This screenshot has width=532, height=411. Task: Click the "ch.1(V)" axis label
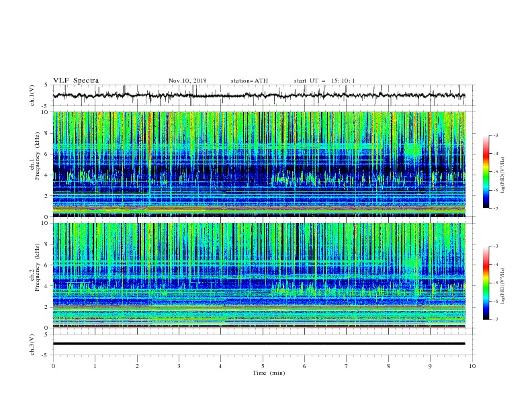[x=32, y=95]
